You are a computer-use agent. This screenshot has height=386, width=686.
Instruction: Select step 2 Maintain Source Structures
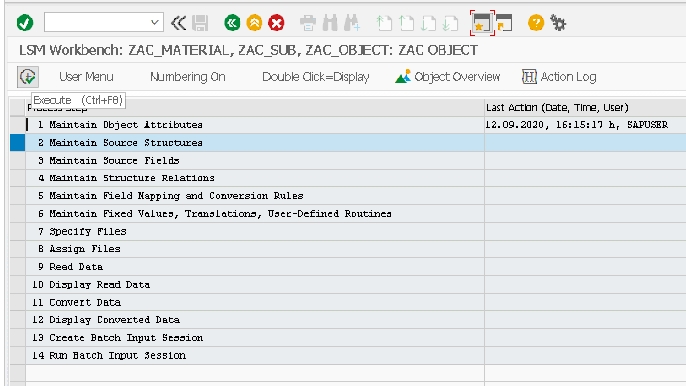coord(255,143)
